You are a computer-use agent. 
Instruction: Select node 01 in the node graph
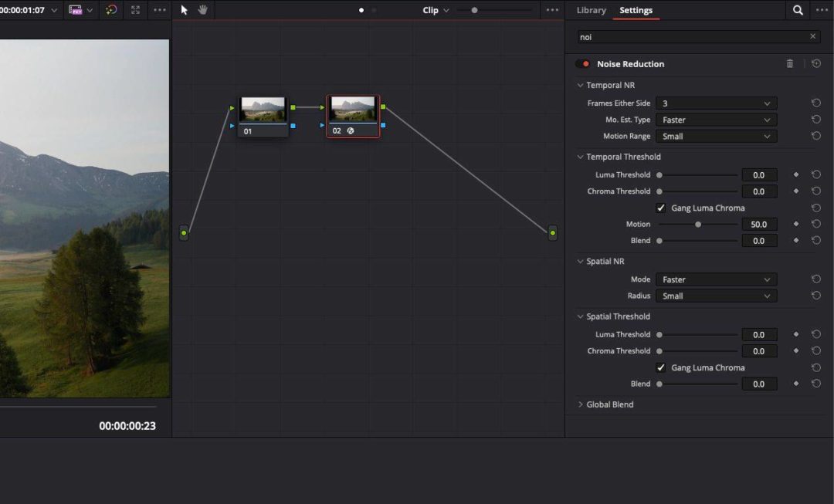point(263,110)
